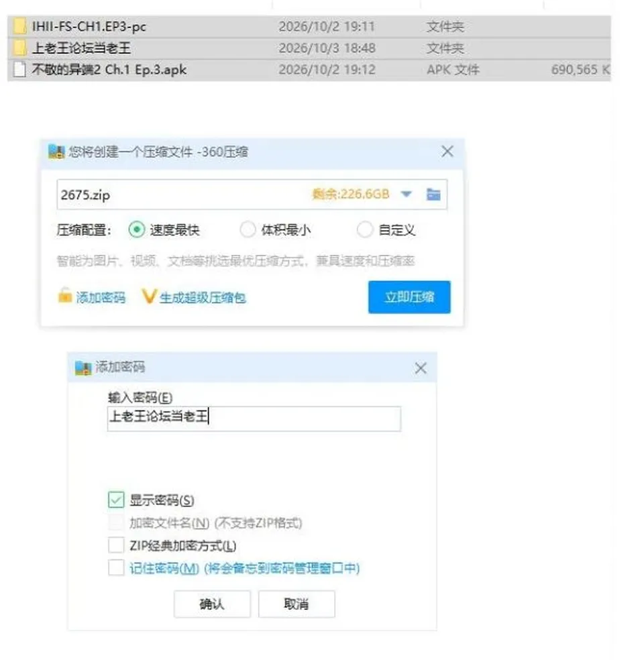The image size is (644, 660).
Task: Click the 2026/10/2 19:11 date cell
Action: click(x=327, y=27)
